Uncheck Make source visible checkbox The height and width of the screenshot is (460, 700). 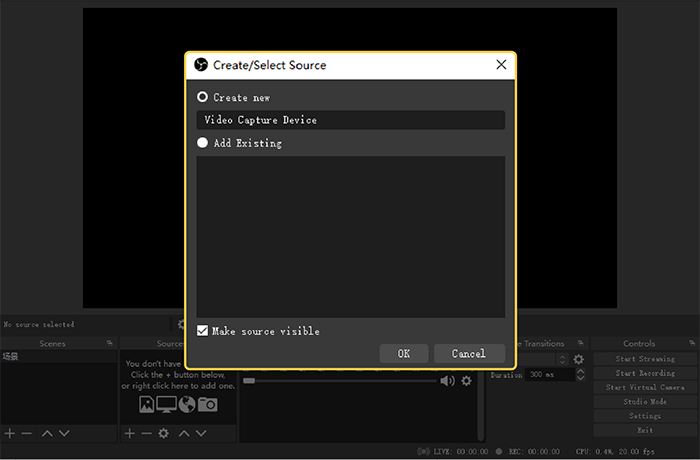pos(203,331)
